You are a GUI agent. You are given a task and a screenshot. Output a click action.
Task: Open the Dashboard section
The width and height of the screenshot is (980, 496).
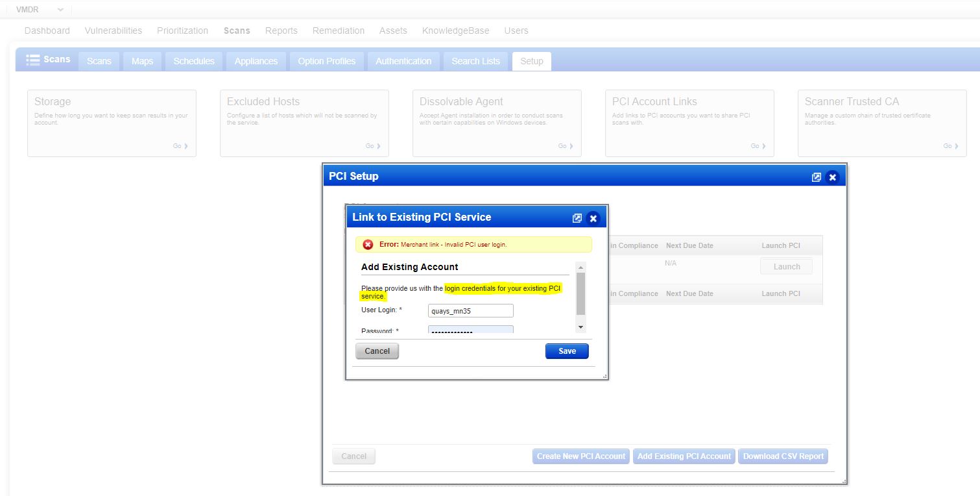[x=47, y=30]
